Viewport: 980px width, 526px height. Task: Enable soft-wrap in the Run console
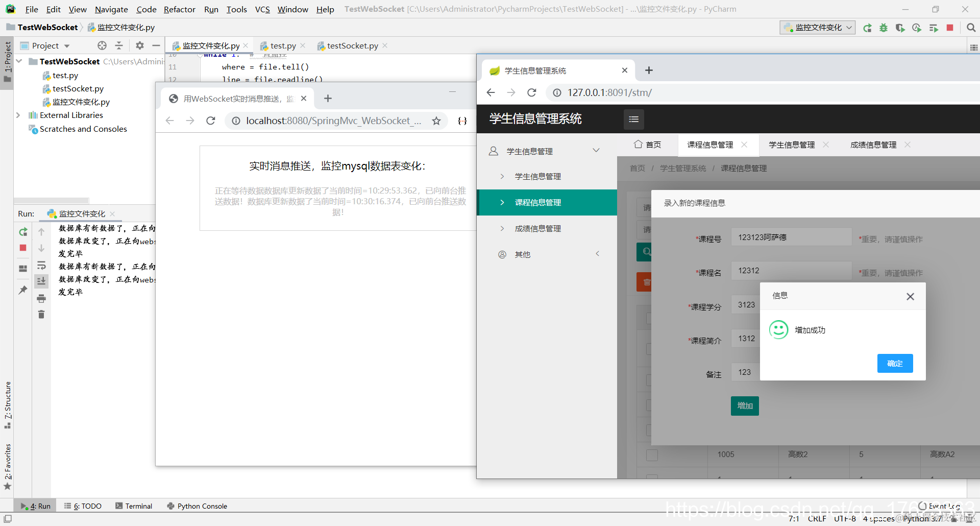41,266
